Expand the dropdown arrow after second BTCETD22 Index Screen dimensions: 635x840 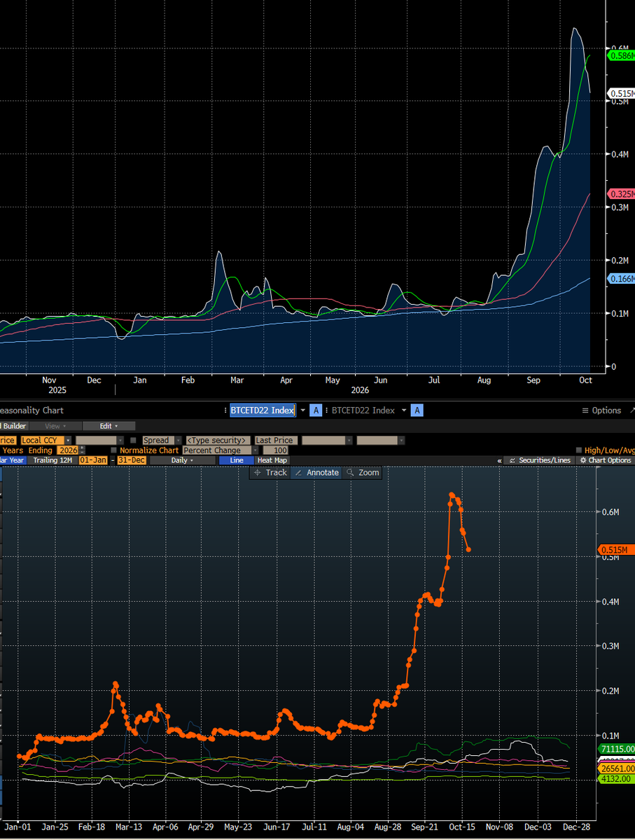coord(404,411)
